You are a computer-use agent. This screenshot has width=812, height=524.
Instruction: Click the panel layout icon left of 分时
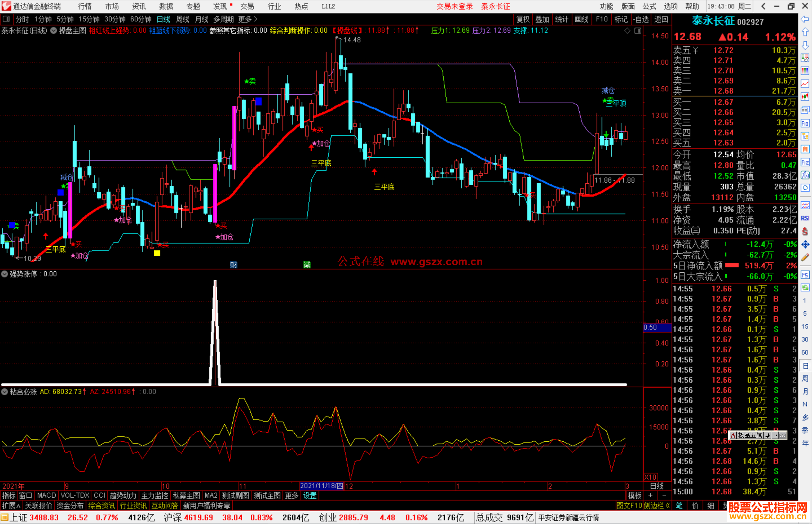[6, 19]
